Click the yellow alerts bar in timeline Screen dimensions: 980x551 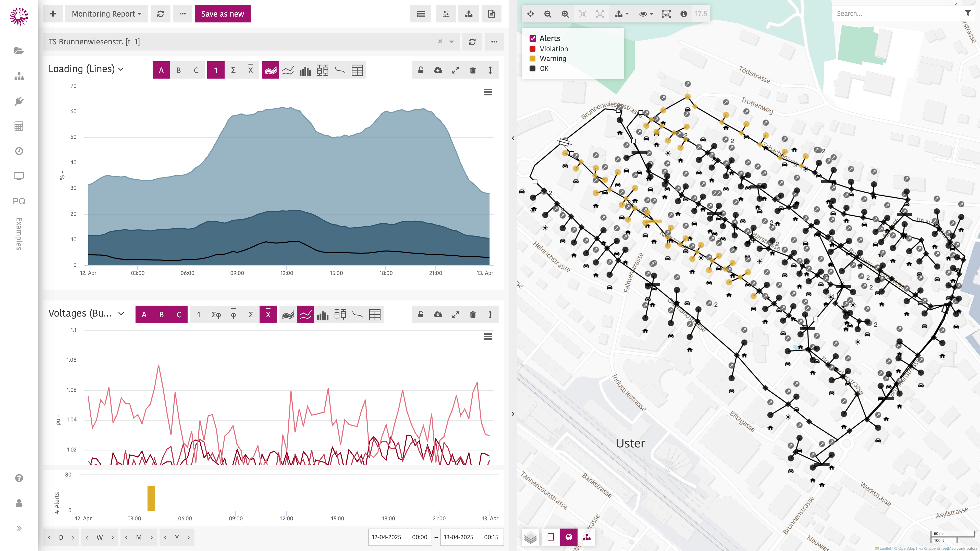point(151,498)
